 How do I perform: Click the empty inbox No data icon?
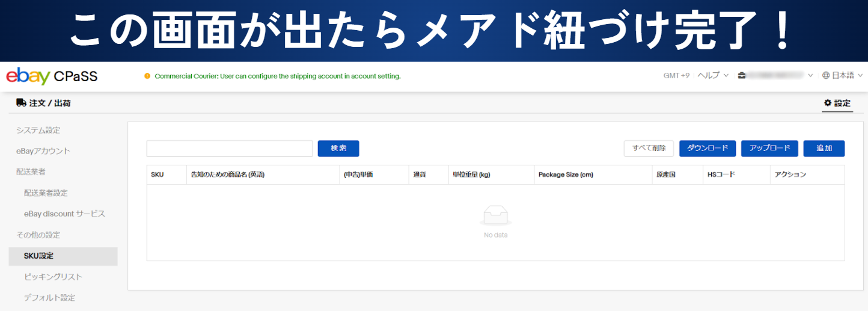[x=495, y=216]
